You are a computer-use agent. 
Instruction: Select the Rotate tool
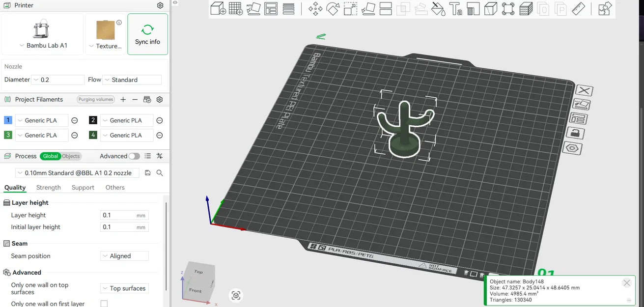(333, 9)
